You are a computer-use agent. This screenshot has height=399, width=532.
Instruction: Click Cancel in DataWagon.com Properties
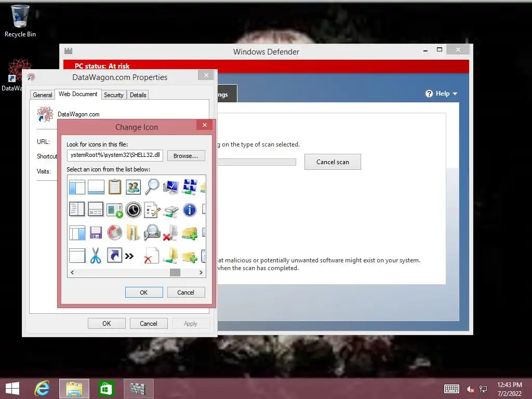pos(149,324)
